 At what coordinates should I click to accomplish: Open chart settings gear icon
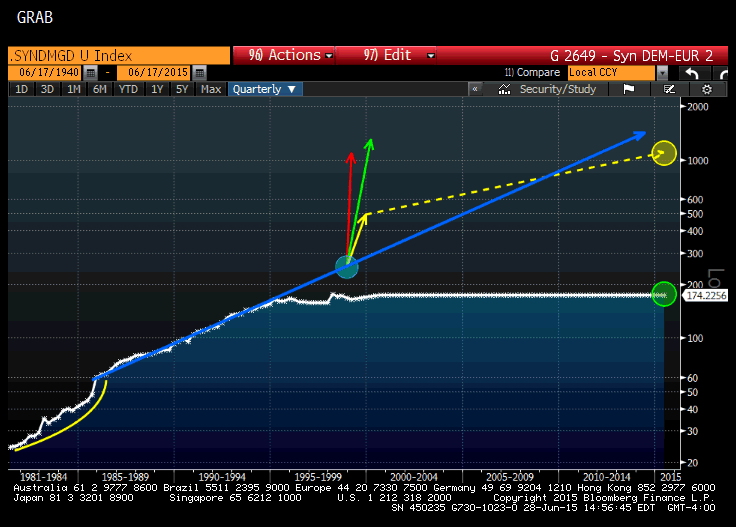point(707,89)
